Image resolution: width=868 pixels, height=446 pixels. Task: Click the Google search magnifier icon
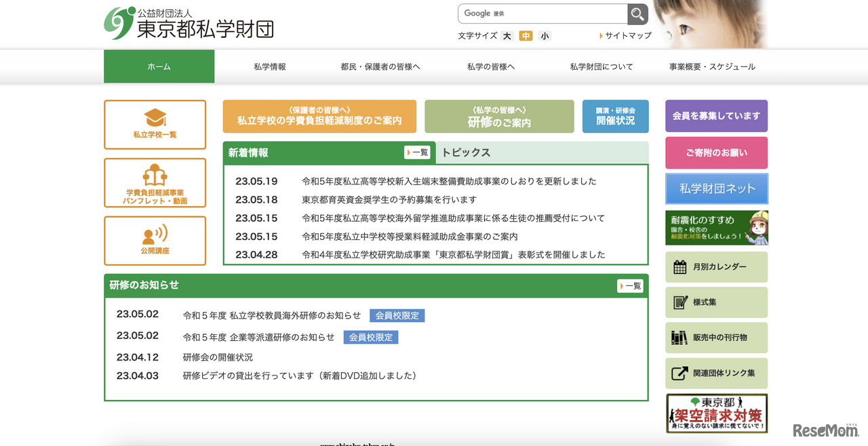636,14
